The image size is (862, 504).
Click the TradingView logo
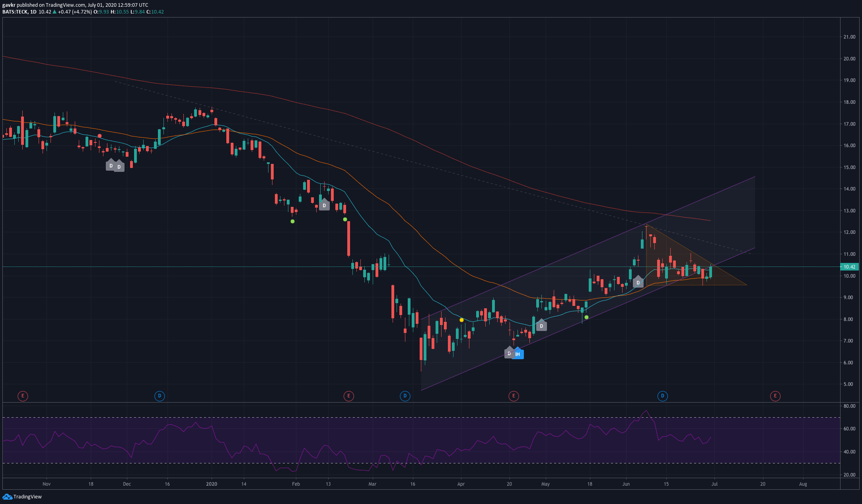(22, 496)
